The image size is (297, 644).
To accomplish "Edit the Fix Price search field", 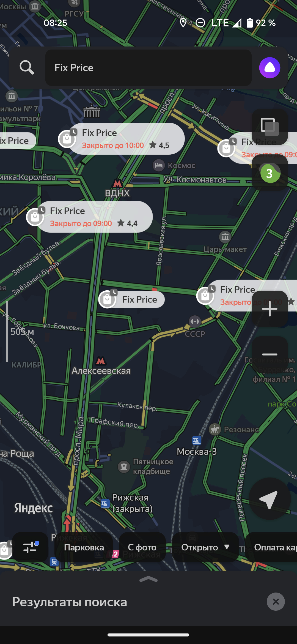I will click(148, 68).
